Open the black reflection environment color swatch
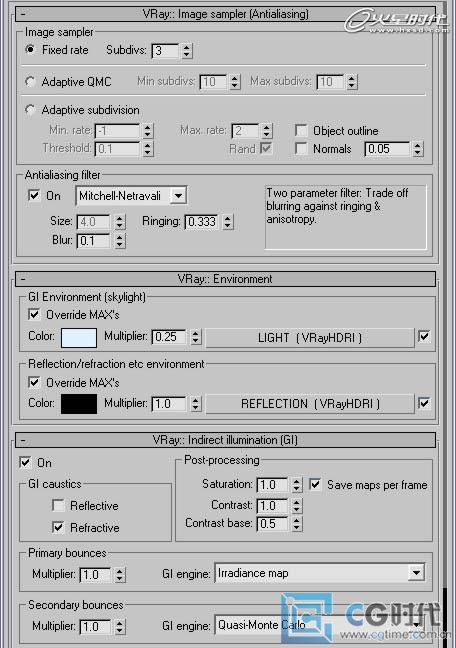 coord(79,404)
